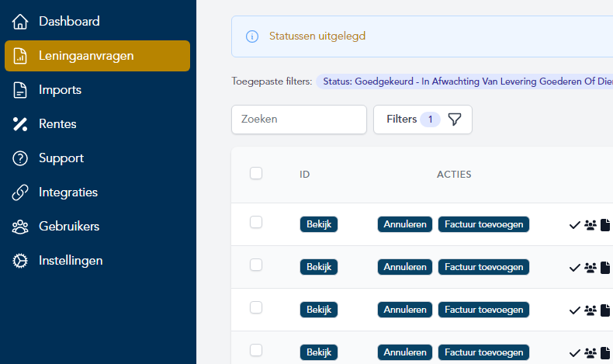Expand the Statussen uitgelegd info banner
This screenshot has width=613, height=364.
[x=317, y=36]
